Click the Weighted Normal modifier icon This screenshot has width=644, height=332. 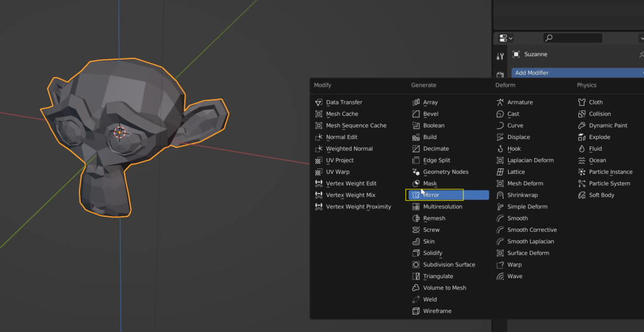[x=318, y=149]
